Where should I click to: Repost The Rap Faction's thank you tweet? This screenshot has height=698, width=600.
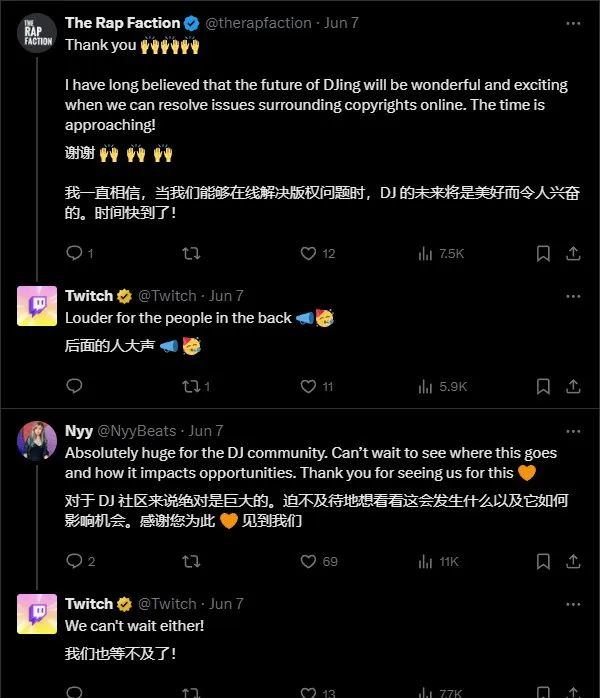coord(191,254)
